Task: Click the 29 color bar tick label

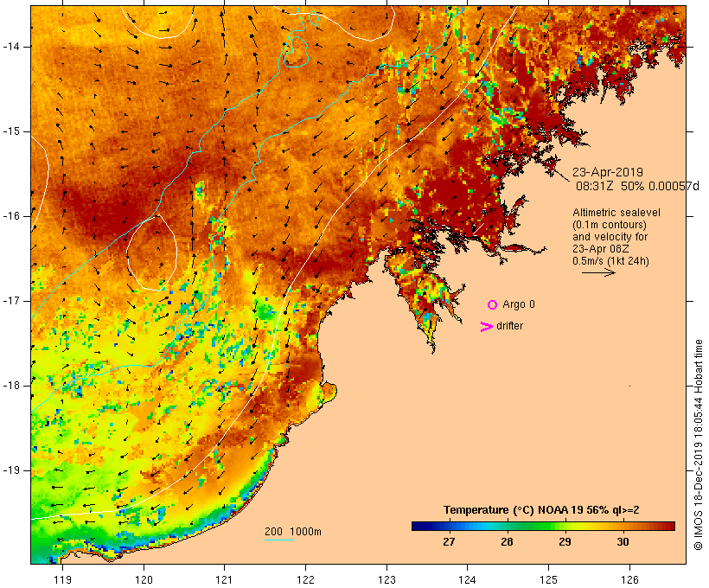Action: (x=565, y=542)
